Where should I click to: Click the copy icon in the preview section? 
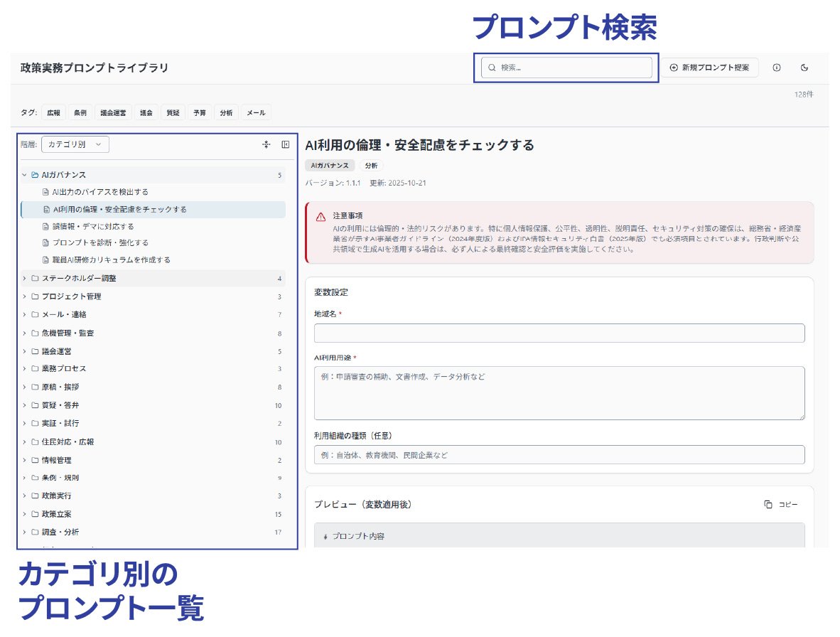pyautogui.click(x=768, y=505)
